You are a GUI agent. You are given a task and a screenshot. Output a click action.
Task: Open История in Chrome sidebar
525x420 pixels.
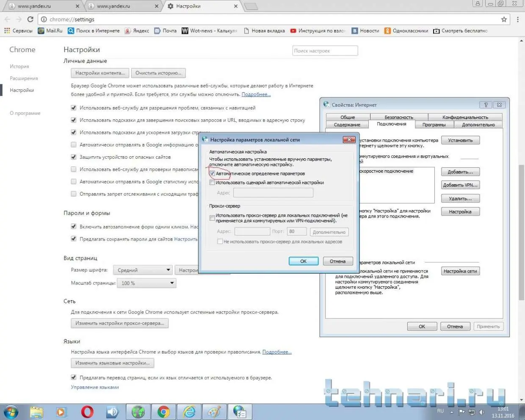coord(19,66)
